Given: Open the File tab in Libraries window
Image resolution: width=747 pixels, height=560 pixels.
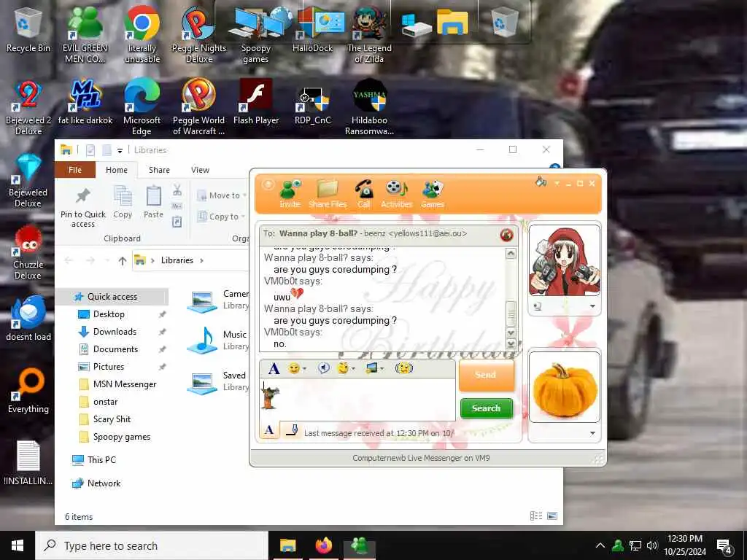Looking at the screenshot, I should click(x=75, y=170).
